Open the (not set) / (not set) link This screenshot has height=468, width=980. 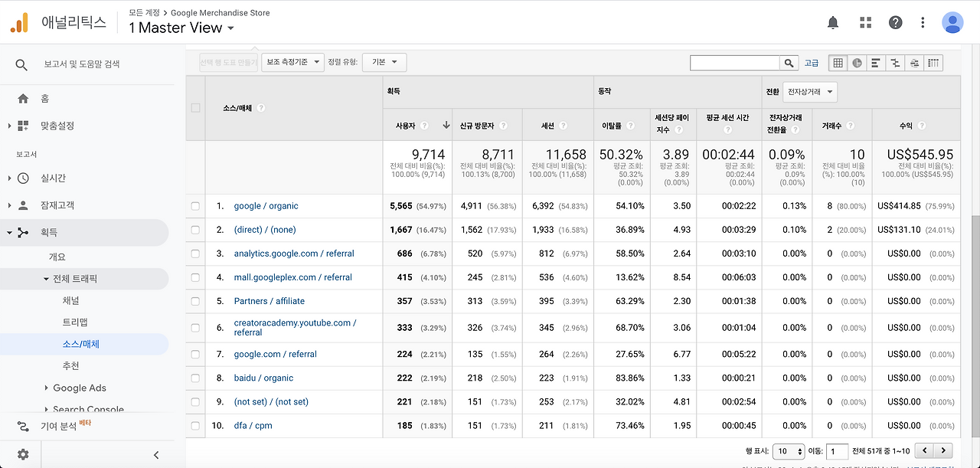[271, 402]
